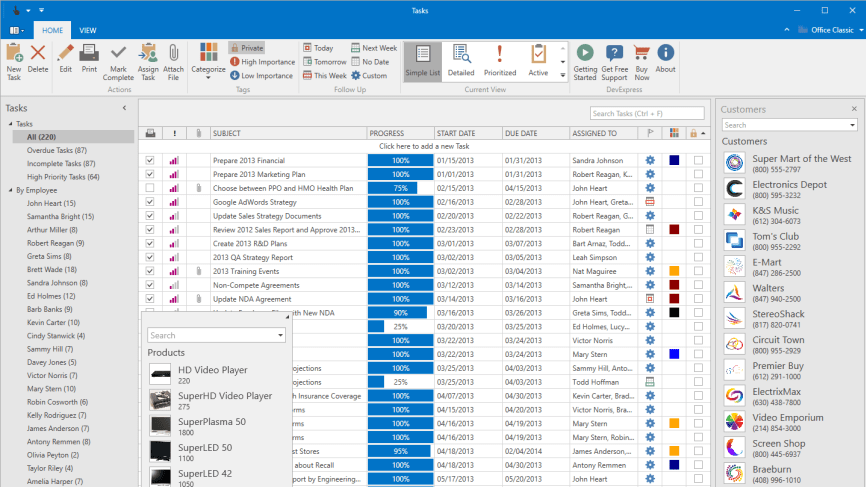Delete the selected task
This screenshot has width=866, height=487.
click(x=38, y=58)
